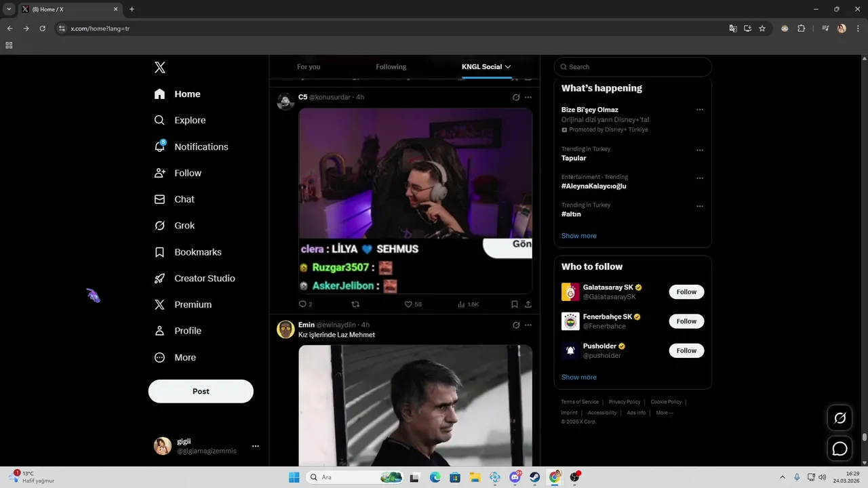The height and width of the screenshot is (488, 868).
Task: Open options for #AleynaKalaycıoğlu trend
Action: click(700, 178)
